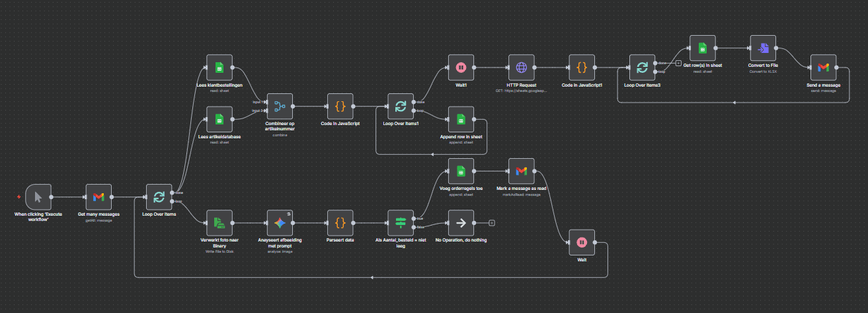Click the 'Loop Over Items1' node

(401, 106)
